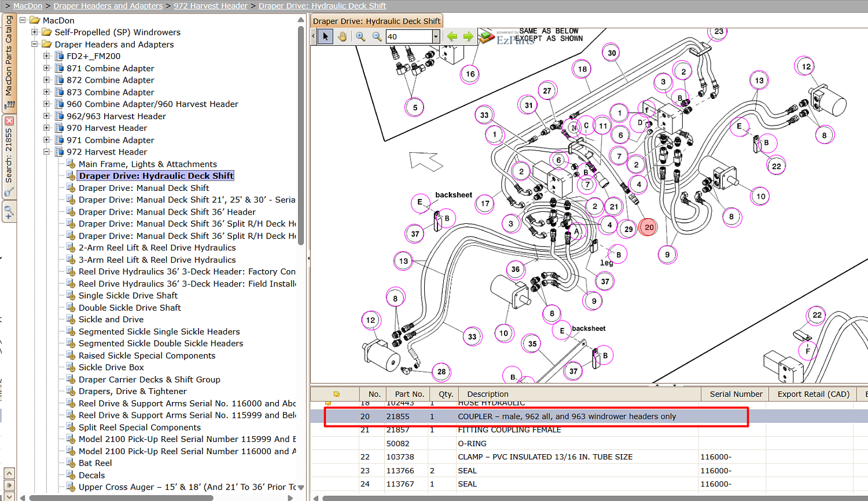Screen dimensions: 868x501
Task: Go to previous diagram with green left arrow
Action: (452, 36)
